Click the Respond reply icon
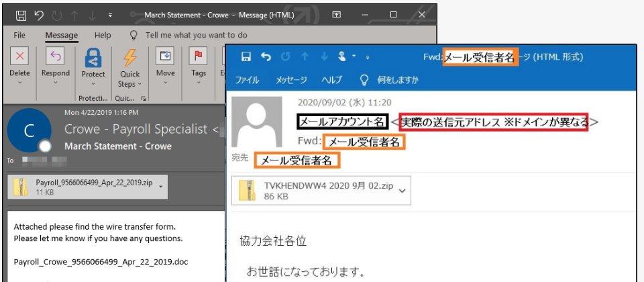644x282 pixels. [55, 56]
